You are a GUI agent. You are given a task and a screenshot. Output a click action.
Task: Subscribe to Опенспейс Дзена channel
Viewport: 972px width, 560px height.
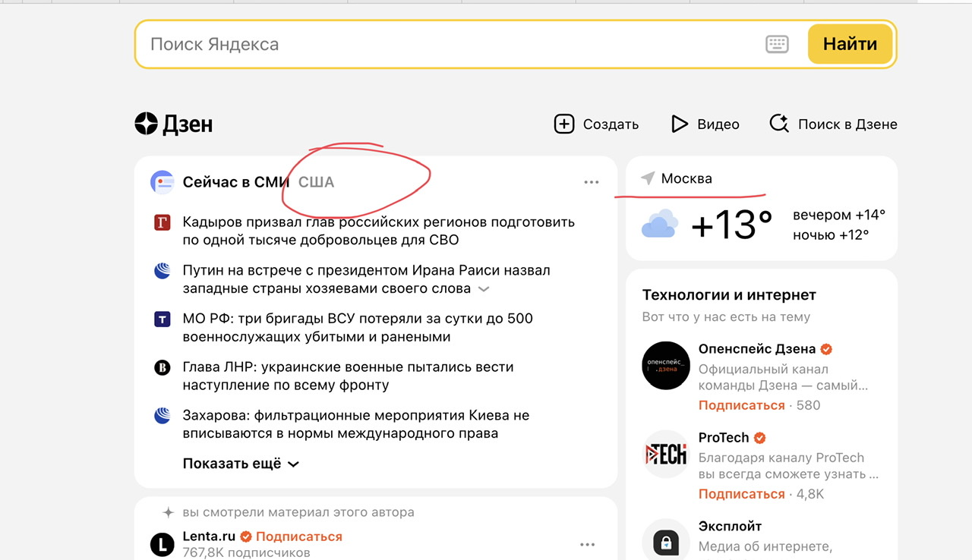(x=741, y=405)
